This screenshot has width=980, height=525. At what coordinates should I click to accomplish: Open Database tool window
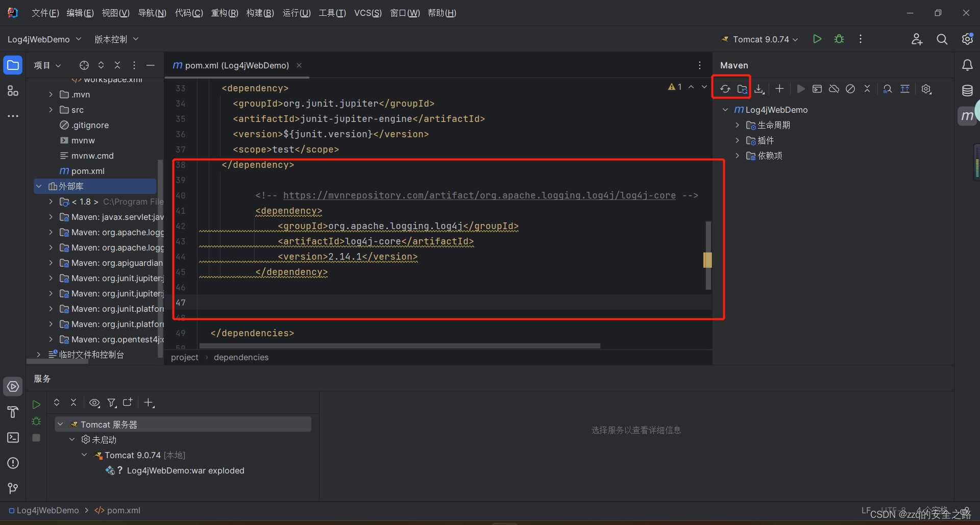[x=967, y=90]
